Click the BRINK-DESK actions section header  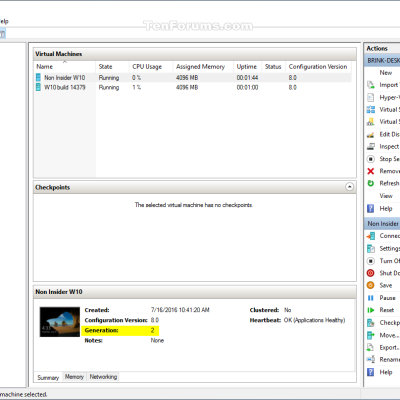(382, 61)
